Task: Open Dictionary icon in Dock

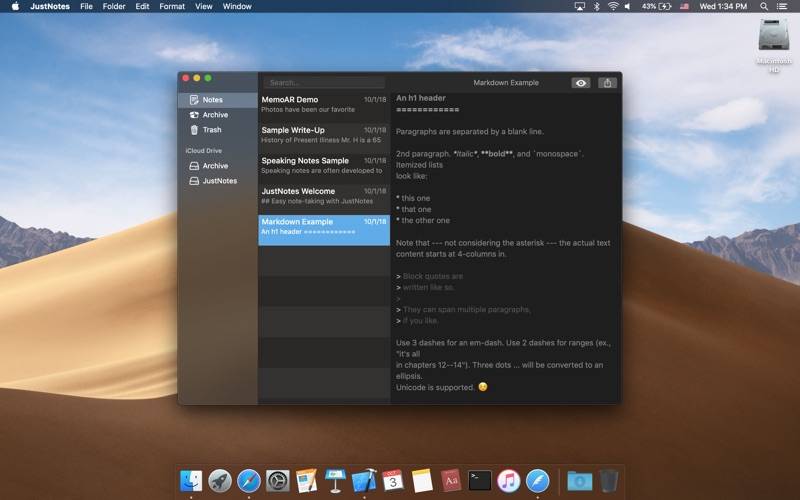Action: pyautogui.click(x=451, y=481)
